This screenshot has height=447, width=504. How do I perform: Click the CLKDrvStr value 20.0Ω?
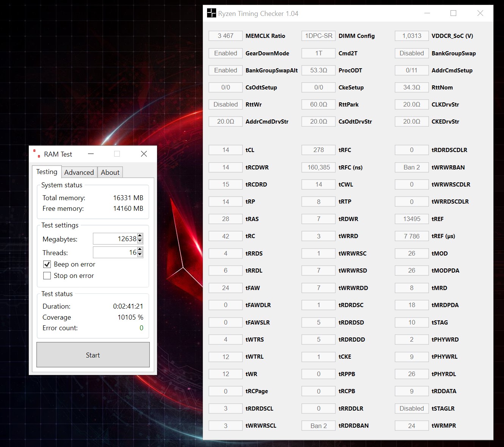pyautogui.click(x=412, y=104)
